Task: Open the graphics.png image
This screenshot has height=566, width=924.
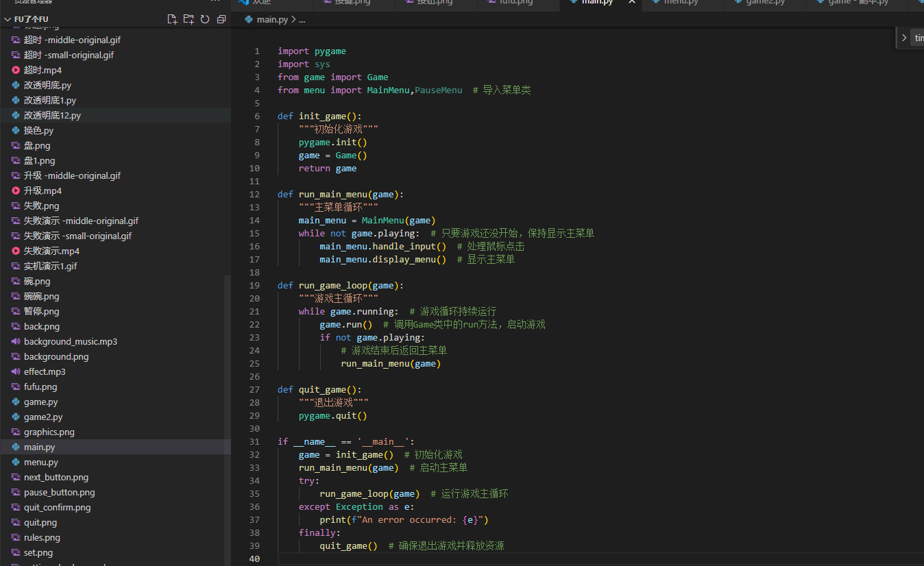Action: [x=115, y=432]
